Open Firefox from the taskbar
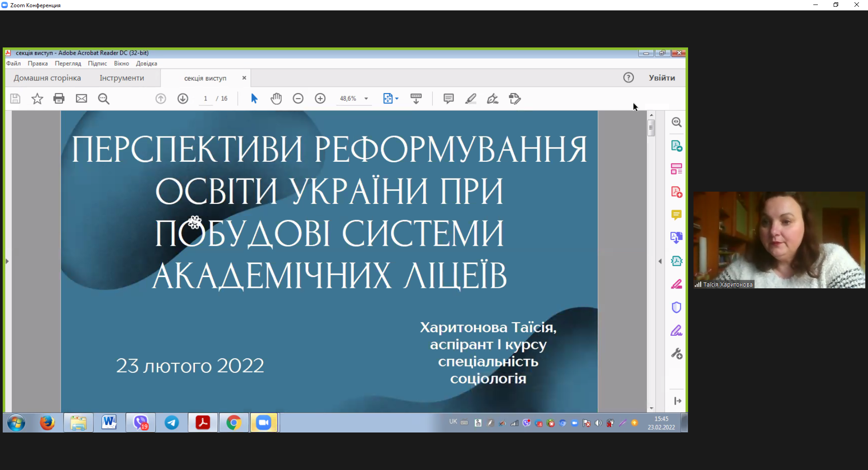Screen dimensions: 868x470 click(x=47, y=423)
